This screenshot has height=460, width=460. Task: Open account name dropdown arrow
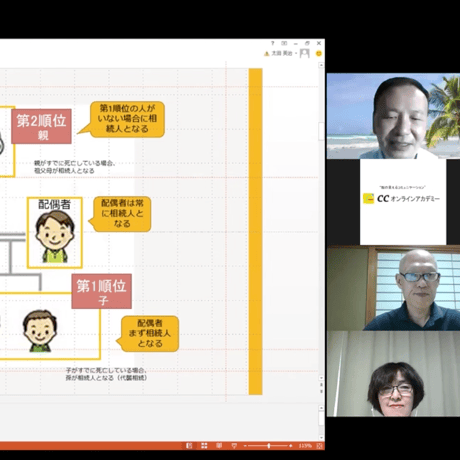click(x=296, y=53)
